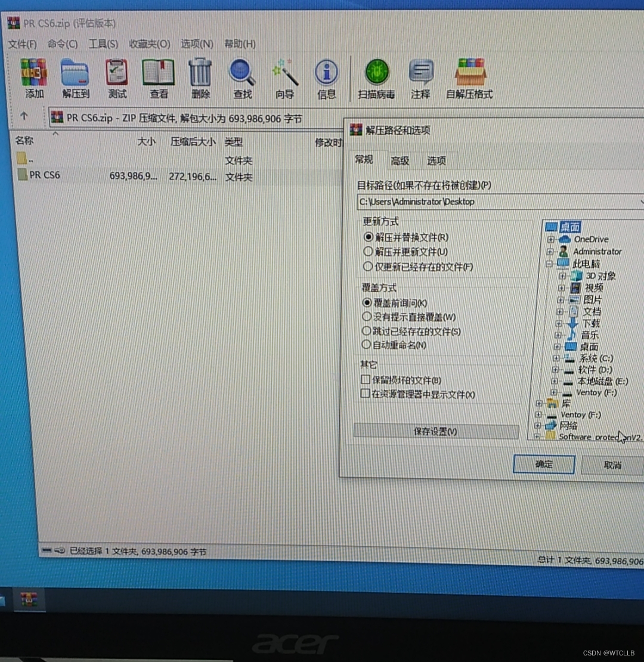Select 仅更新已经存在的文件(F) radio button

coord(367,267)
